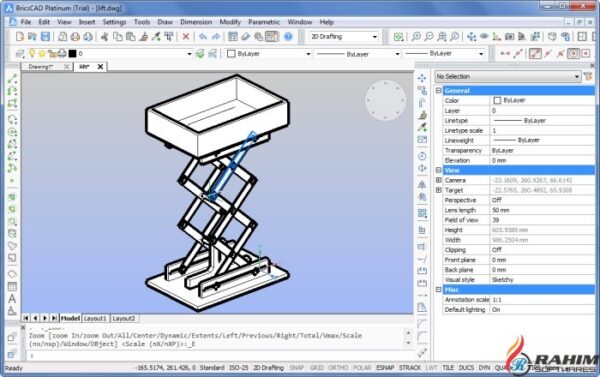Click the Print icon

[75, 37]
